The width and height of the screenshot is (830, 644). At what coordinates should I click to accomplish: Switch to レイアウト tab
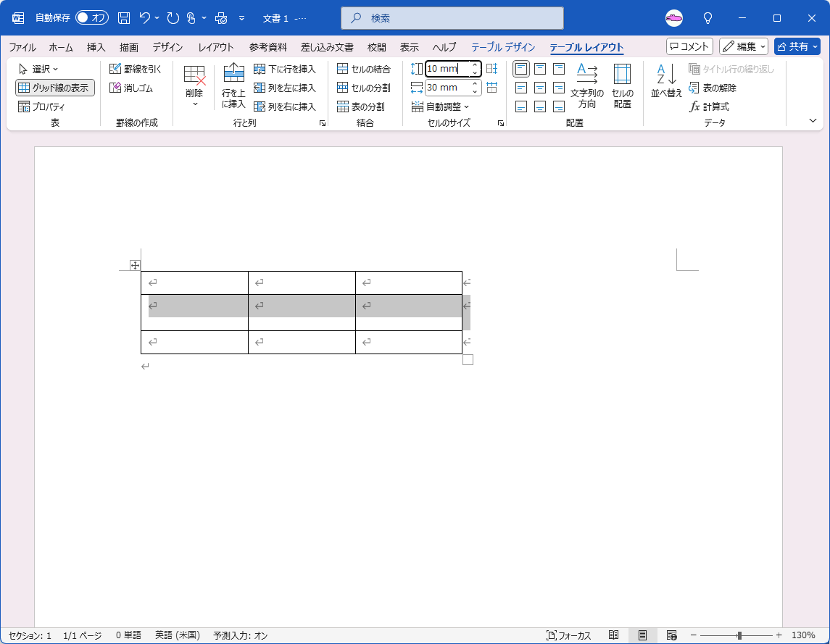(x=216, y=47)
